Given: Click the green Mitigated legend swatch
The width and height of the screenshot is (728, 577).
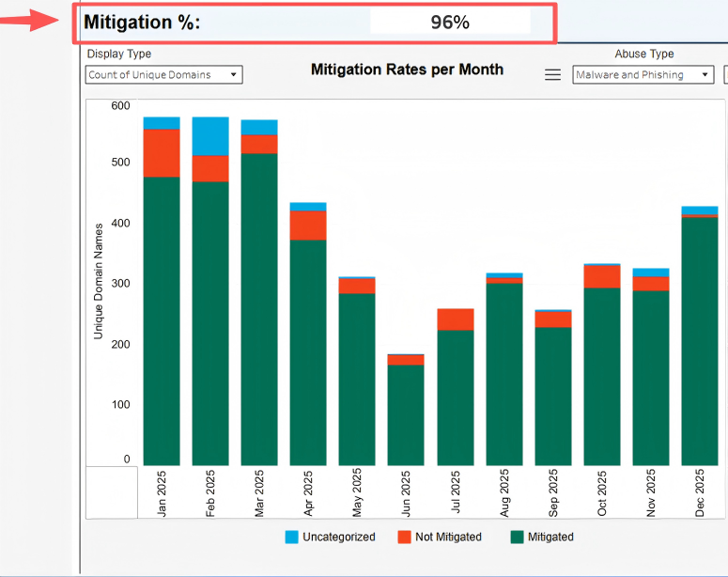Looking at the screenshot, I should [518, 538].
